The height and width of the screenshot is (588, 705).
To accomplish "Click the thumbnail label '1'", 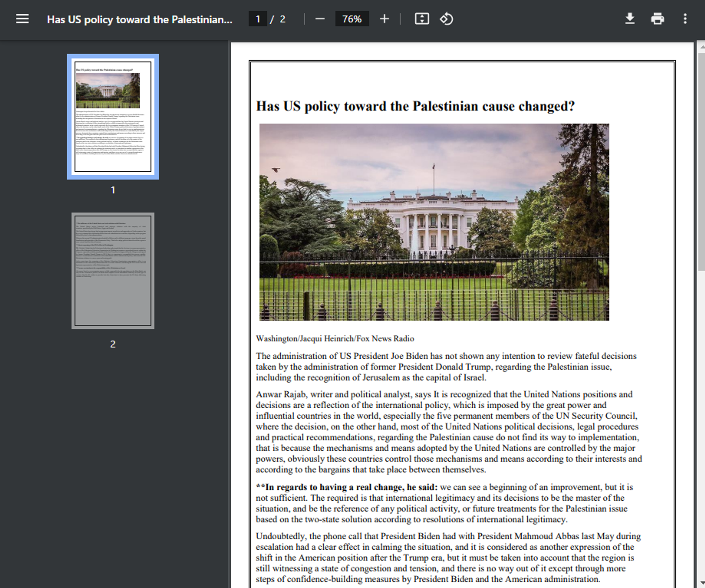I will 113,190.
